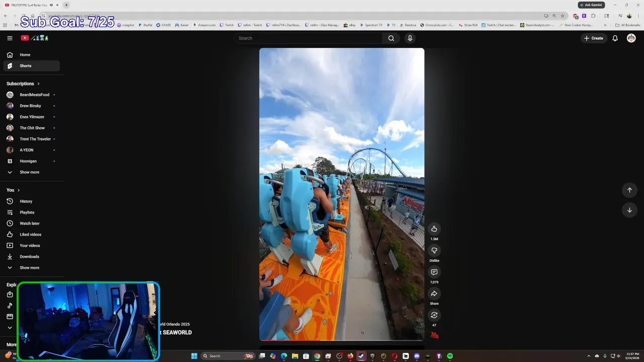
Task: Open the taskbar clock showing 11:57 PM
Action: [x=633, y=356]
